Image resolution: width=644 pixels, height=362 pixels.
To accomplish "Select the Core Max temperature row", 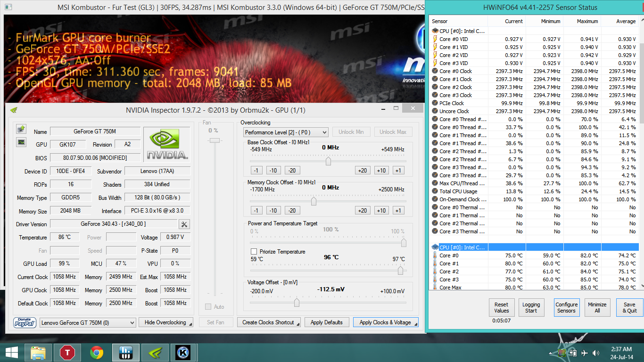I will (534, 288).
